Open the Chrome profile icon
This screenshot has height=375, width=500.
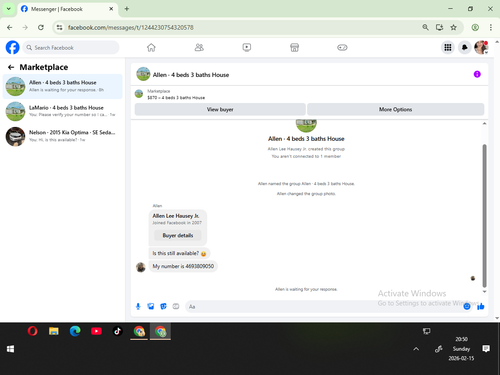tap(475, 27)
